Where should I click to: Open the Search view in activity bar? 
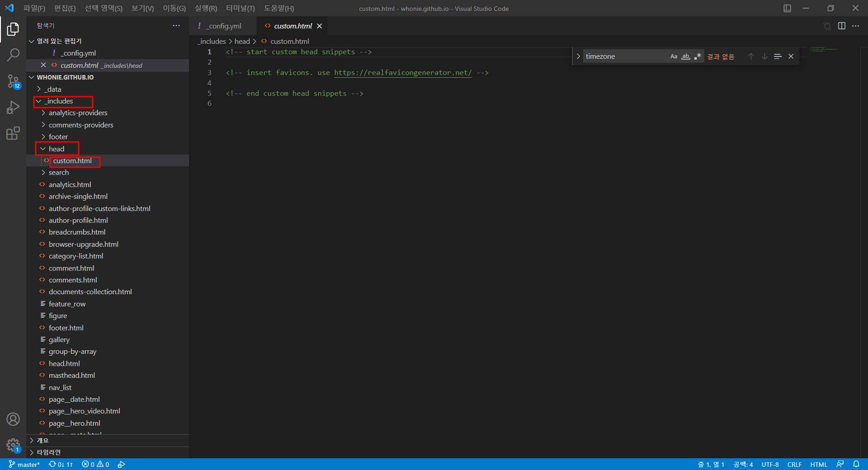13,55
